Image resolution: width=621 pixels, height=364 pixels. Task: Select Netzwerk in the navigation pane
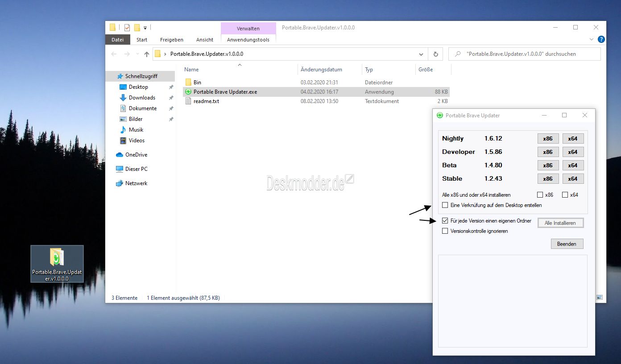pyautogui.click(x=136, y=183)
